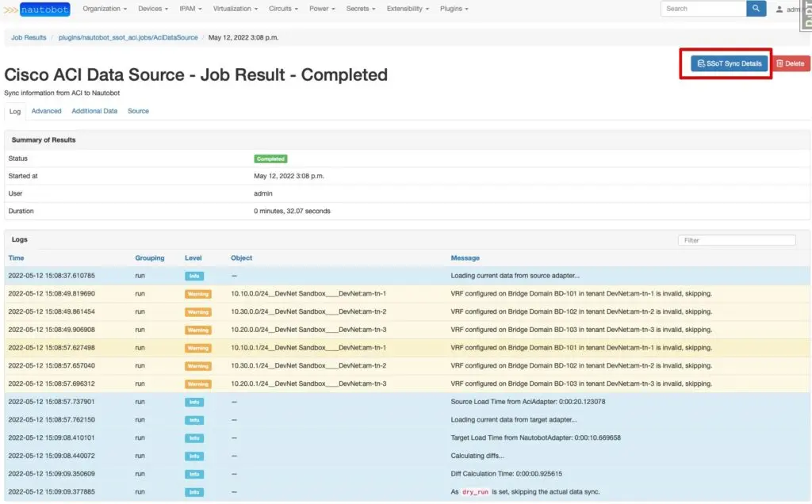Image resolution: width=812 pixels, height=504 pixels.
Task: Click the Info badge at 15:08:37.610785
Action: (x=194, y=276)
